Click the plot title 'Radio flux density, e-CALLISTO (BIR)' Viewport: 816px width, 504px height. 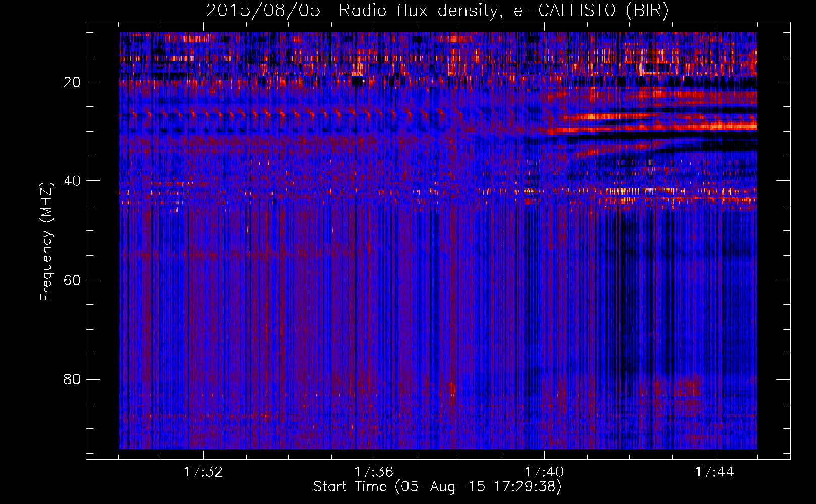click(503, 11)
